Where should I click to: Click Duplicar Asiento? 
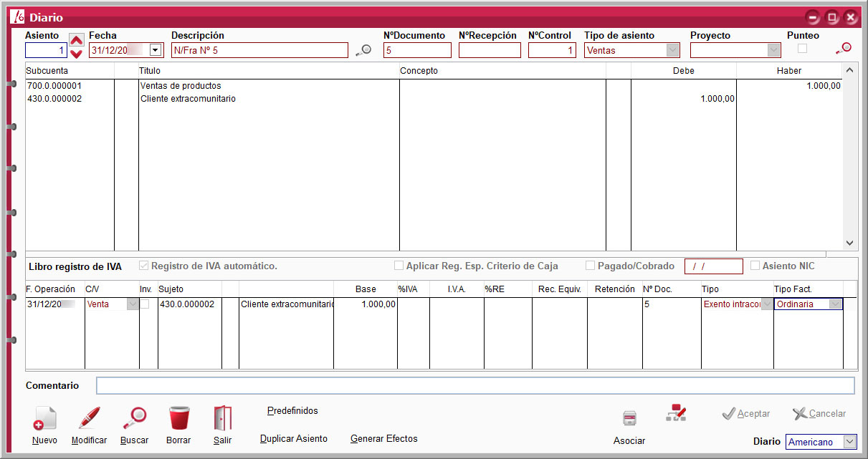294,439
